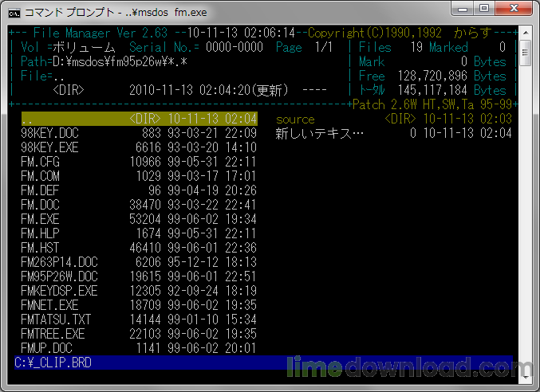Select file FM95P26W.DOC
This screenshot has height=392, width=540.
(x=139, y=276)
